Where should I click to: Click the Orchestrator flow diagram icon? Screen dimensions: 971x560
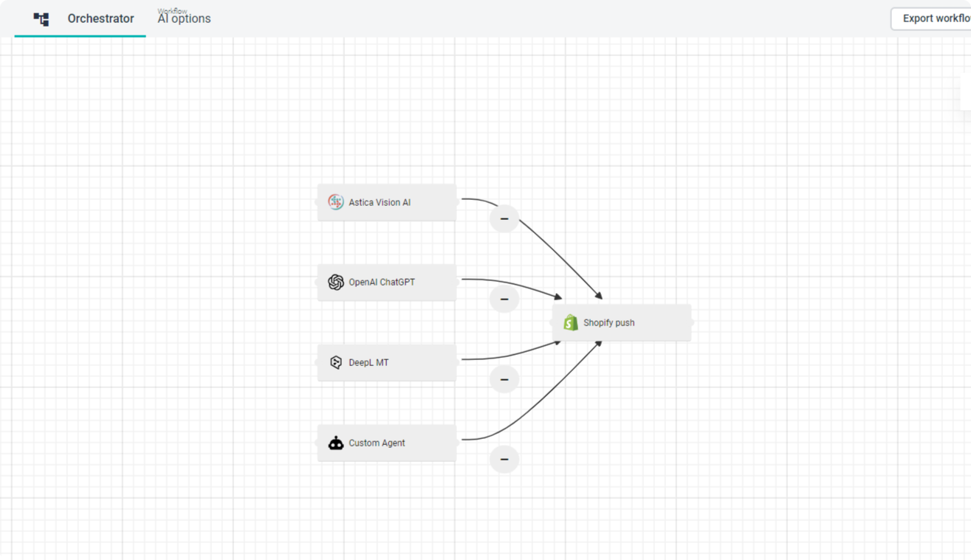coord(41,19)
